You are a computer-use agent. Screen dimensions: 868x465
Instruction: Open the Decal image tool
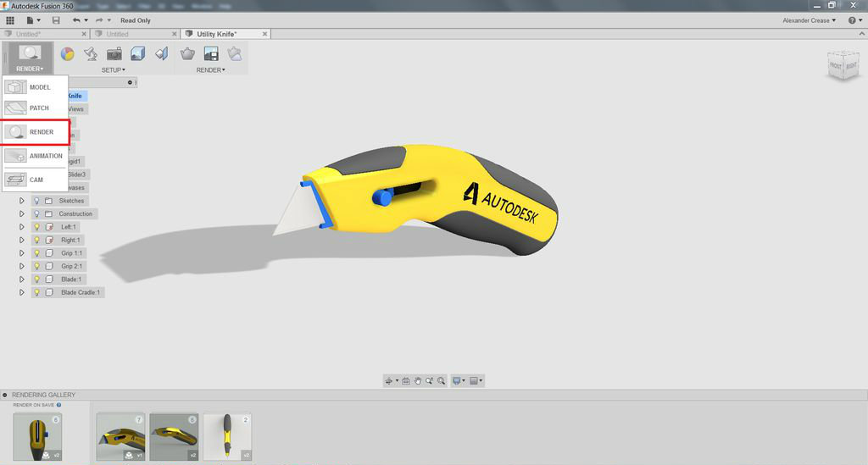[138, 54]
